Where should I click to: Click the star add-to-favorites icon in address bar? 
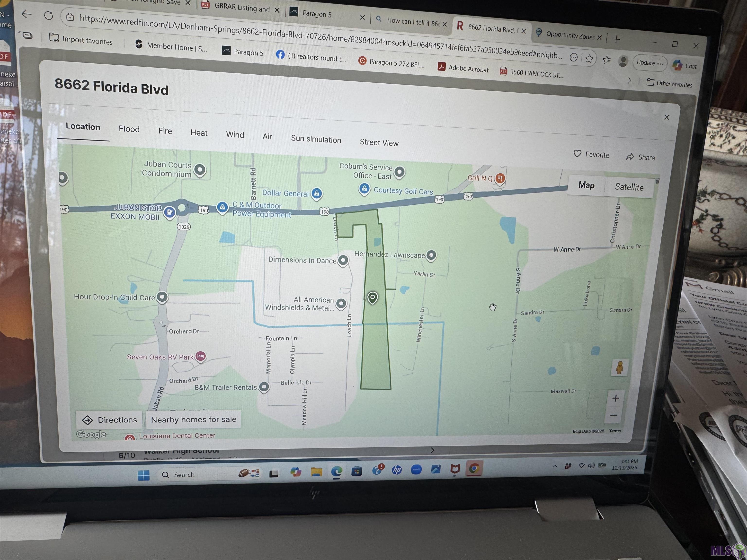pyautogui.click(x=589, y=58)
